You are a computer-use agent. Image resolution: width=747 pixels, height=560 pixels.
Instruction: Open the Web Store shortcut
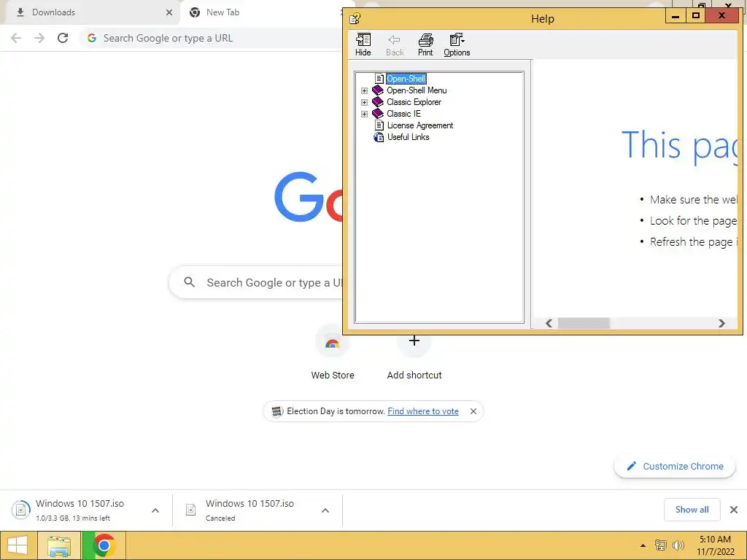[x=333, y=351]
